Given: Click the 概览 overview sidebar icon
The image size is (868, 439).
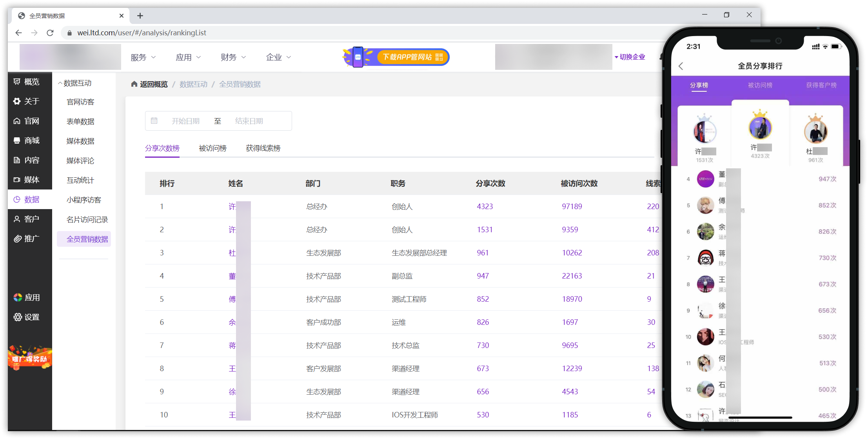Looking at the screenshot, I should (17, 82).
